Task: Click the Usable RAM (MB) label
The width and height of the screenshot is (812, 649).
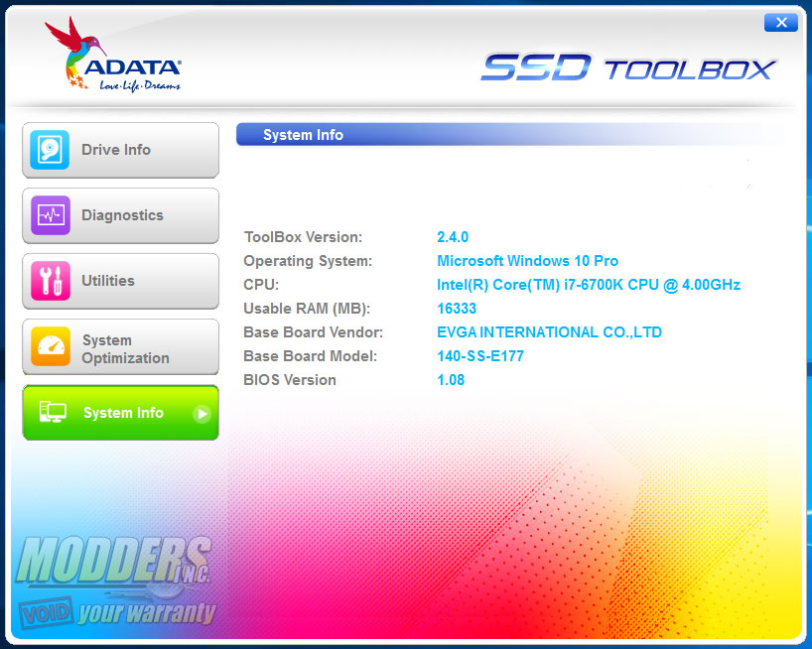Action: (x=307, y=309)
